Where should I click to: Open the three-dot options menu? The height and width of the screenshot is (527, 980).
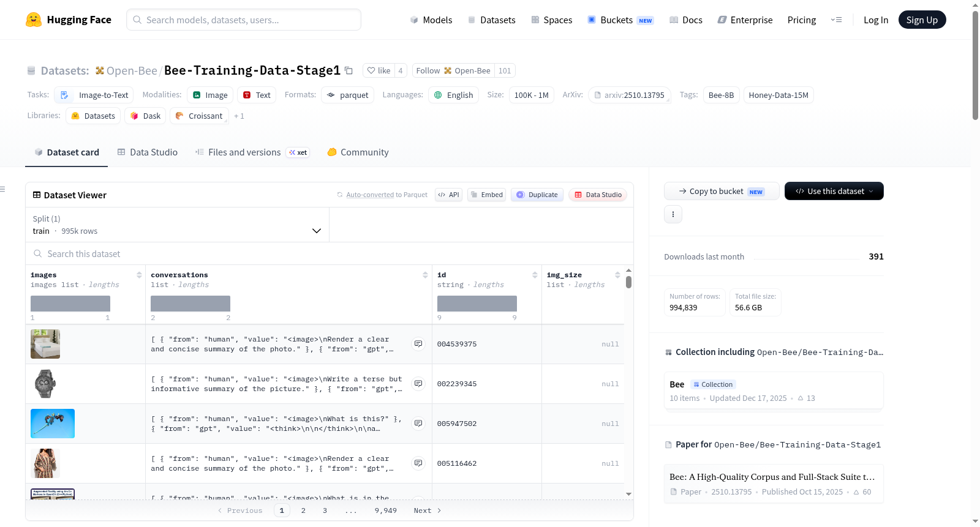(x=673, y=214)
